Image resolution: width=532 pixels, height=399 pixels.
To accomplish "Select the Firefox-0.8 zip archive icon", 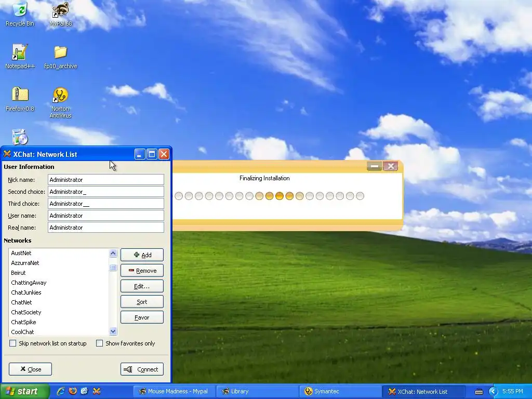I will coord(20,99).
